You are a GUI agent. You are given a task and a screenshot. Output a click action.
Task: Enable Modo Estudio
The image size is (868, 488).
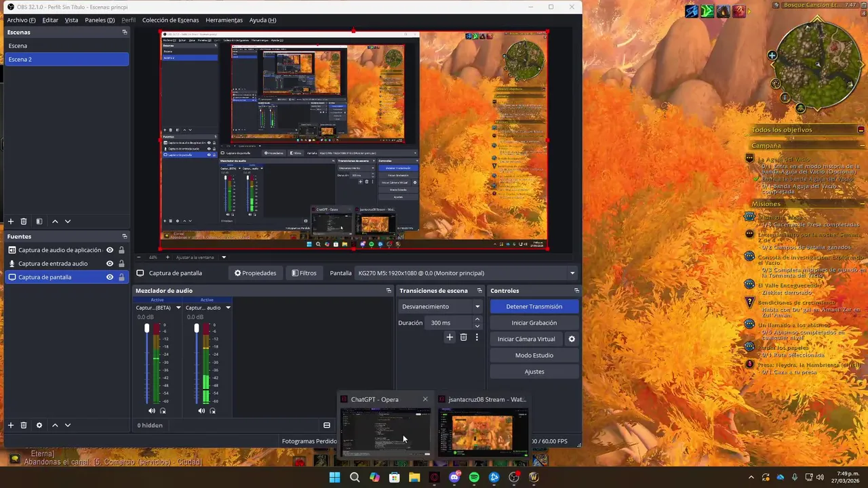coord(534,355)
